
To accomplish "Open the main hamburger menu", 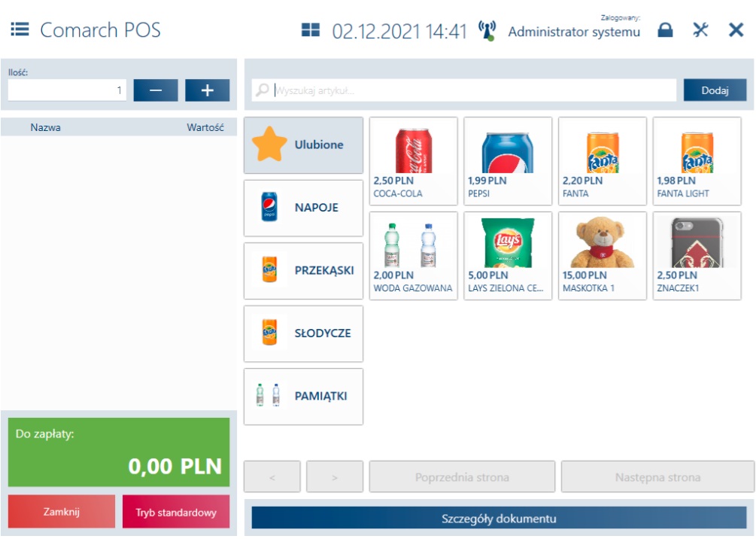I will tap(20, 28).
